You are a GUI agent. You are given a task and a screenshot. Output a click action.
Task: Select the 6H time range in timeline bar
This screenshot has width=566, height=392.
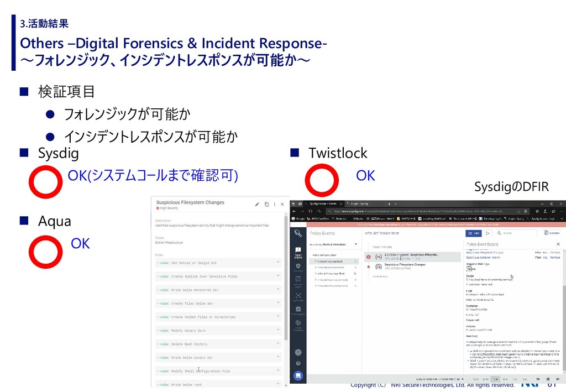(x=505, y=379)
